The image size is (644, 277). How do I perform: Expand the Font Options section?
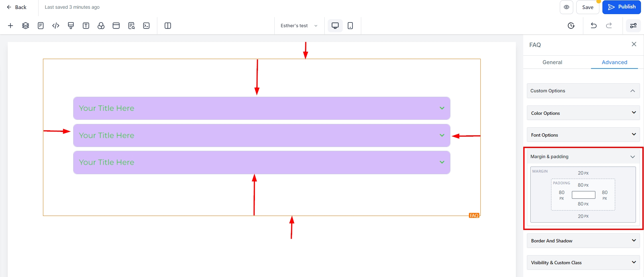tap(583, 135)
